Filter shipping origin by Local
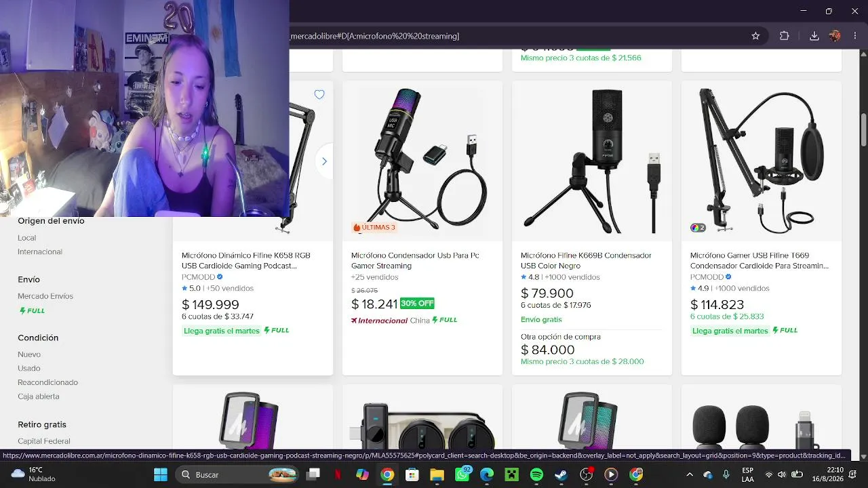868x488 pixels. coord(27,238)
